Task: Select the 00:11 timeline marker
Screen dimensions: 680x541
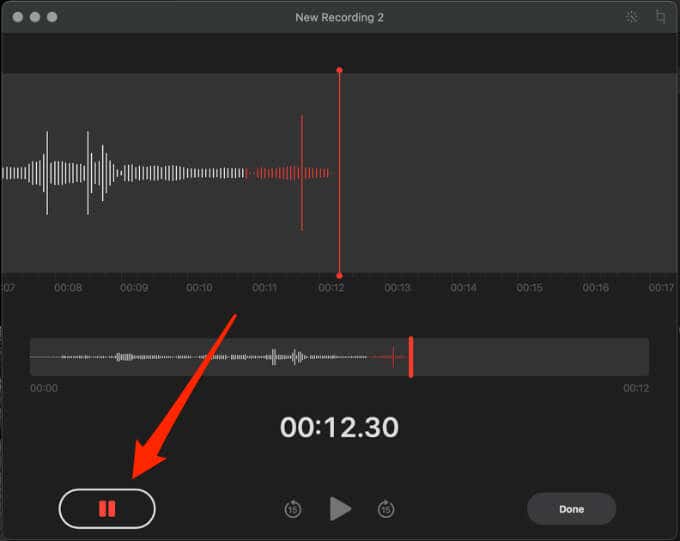Action: pyautogui.click(x=265, y=288)
